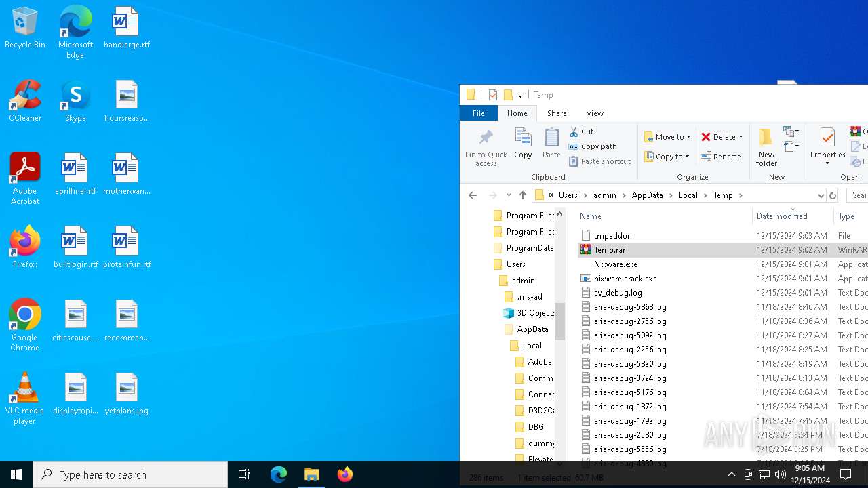Viewport: 868px width, 488px height.
Task: Open the VLC media player shortcut
Action: (25, 399)
